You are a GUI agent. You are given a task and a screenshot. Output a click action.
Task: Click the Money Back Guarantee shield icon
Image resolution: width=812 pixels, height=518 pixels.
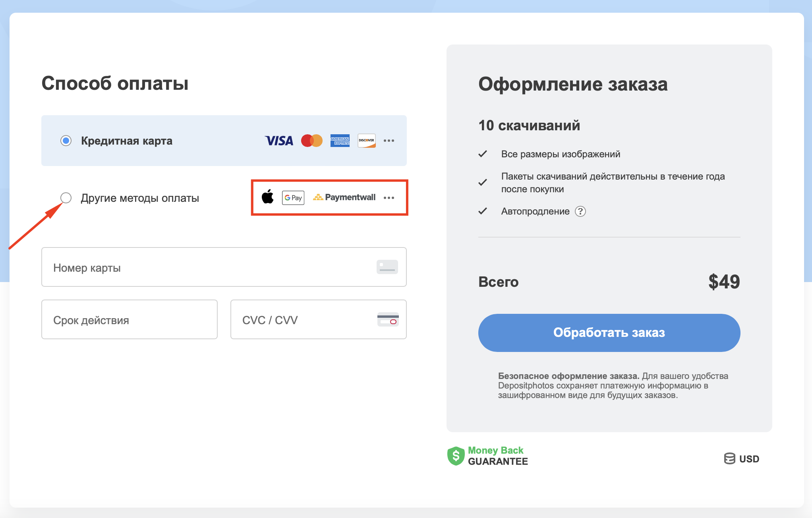(456, 456)
